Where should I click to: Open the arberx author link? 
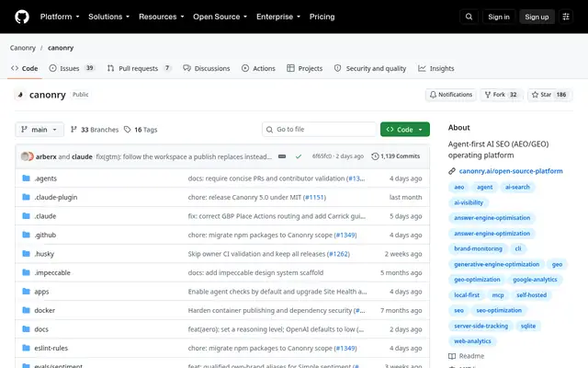point(46,156)
